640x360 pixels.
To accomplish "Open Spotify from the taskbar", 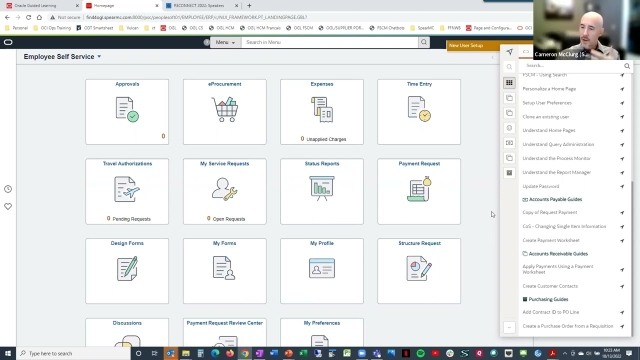I will pyautogui.click(x=420, y=353).
